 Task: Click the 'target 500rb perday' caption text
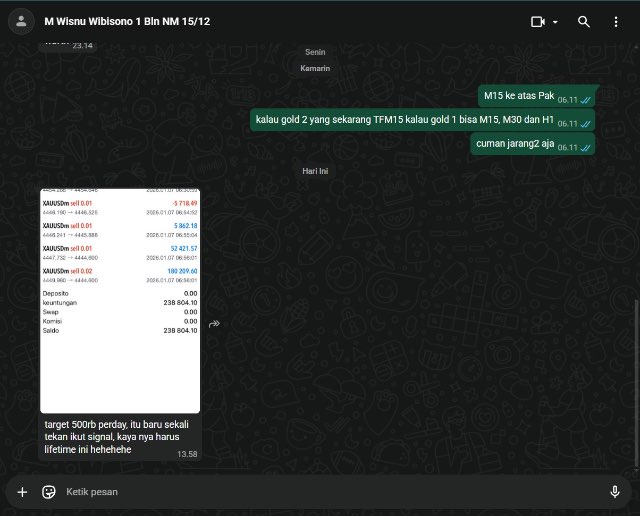click(116, 437)
